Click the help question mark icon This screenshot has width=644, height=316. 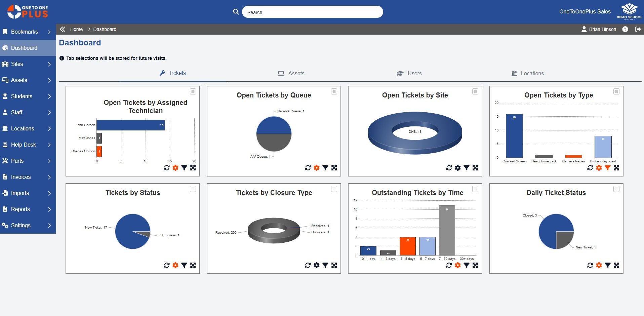(625, 29)
